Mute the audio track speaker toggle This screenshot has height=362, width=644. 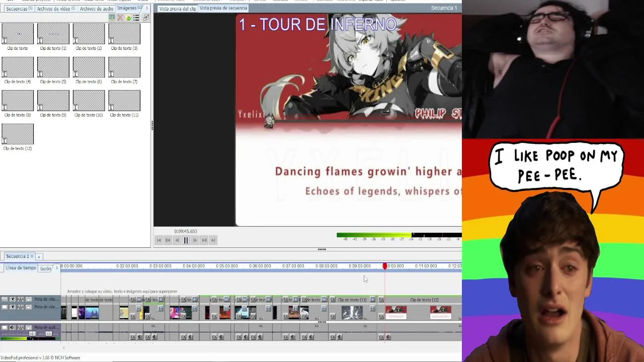13,327
